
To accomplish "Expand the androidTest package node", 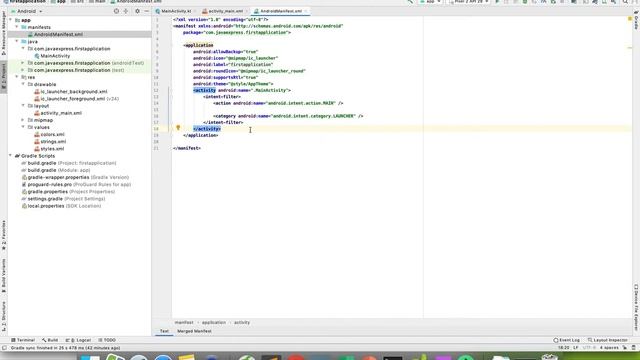I will [23, 63].
